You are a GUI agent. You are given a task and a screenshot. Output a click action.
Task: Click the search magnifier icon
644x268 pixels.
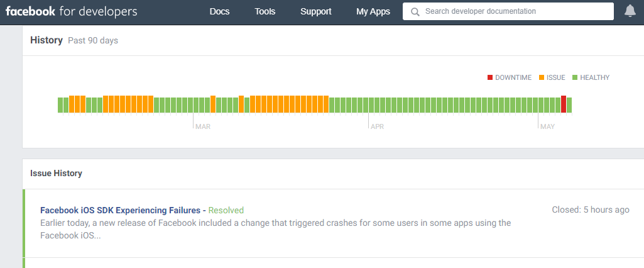click(415, 11)
